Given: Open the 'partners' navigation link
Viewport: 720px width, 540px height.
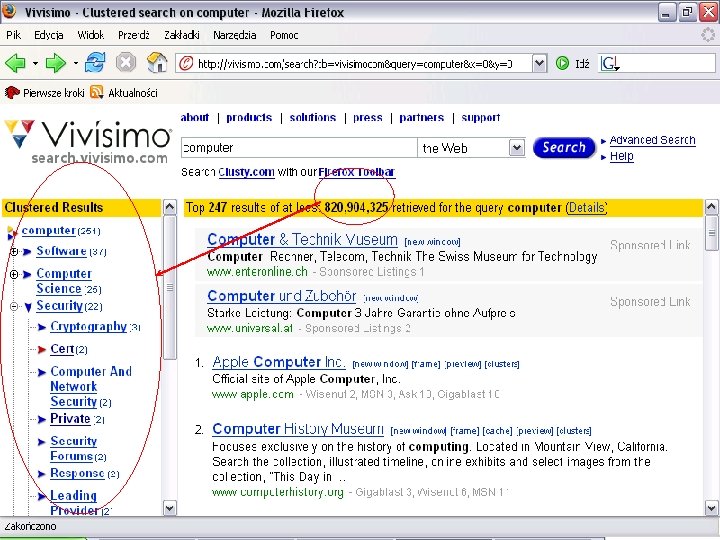Looking at the screenshot, I should (422, 118).
